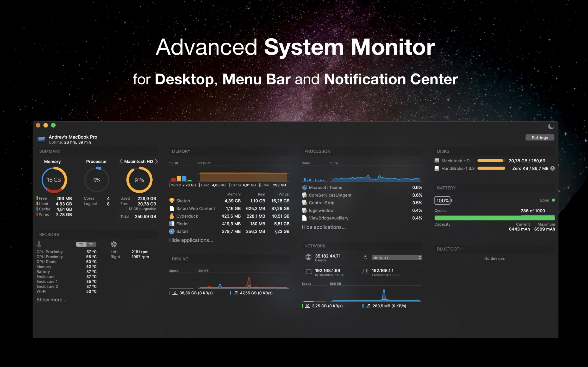This screenshot has height=367, width=588.
Task: Click the Control Strip icon
Action: click(x=304, y=203)
